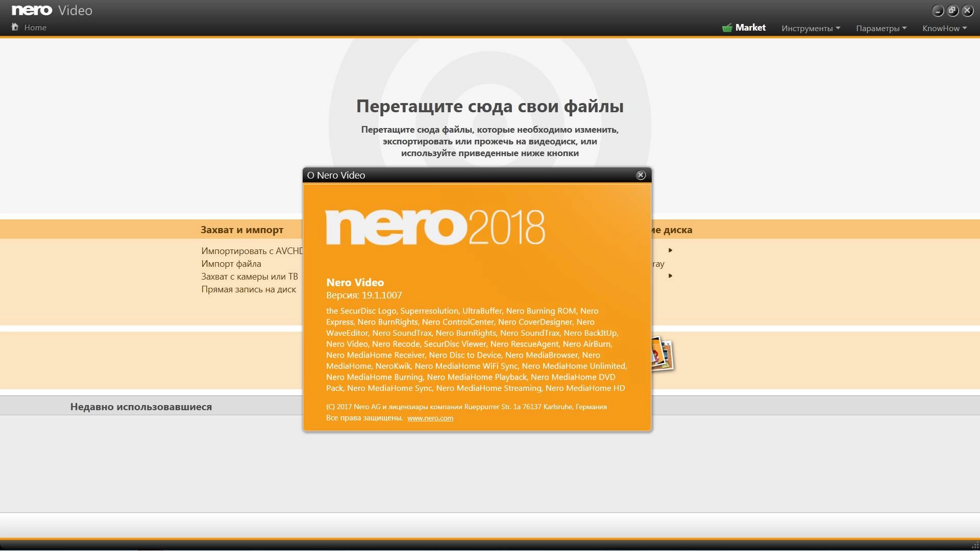
Task: Choose Импорт файла
Action: click(x=231, y=264)
